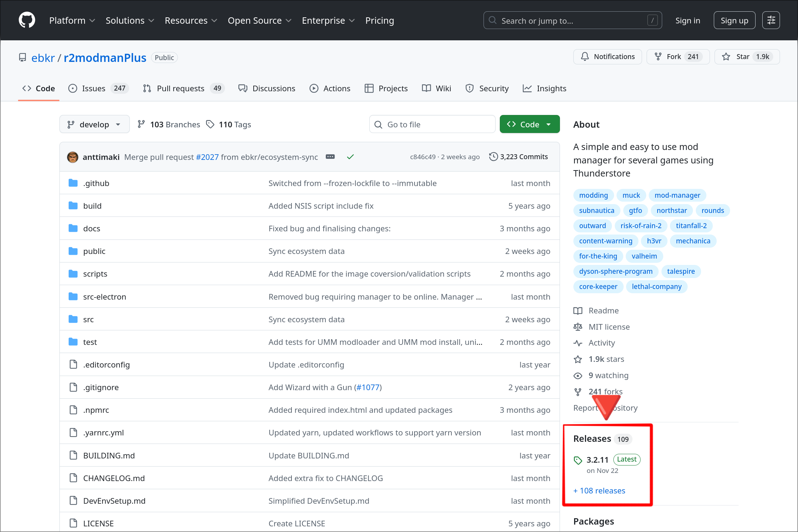798x532 pixels.
Task: Open the develop branch dropdown
Action: point(94,124)
